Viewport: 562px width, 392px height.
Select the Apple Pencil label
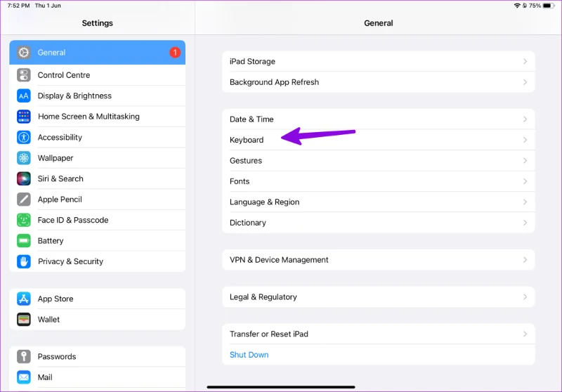click(60, 200)
